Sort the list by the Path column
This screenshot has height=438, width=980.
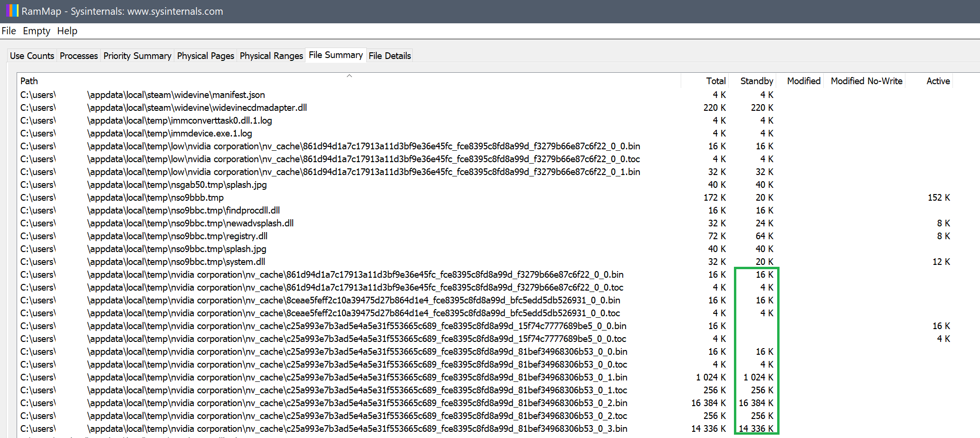point(349,81)
